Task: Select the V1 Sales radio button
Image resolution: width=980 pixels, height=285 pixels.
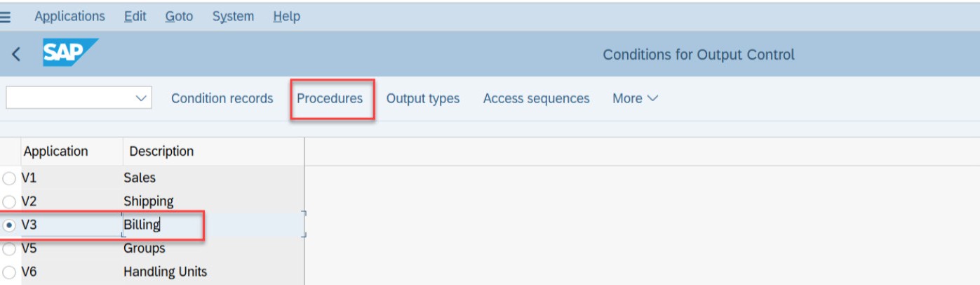Action: pyautogui.click(x=9, y=178)
